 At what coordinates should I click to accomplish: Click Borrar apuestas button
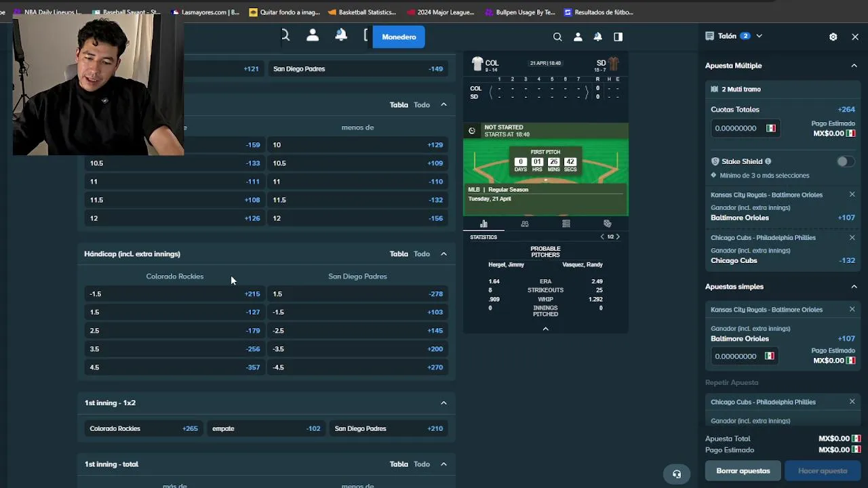click(x=743, y=470)
